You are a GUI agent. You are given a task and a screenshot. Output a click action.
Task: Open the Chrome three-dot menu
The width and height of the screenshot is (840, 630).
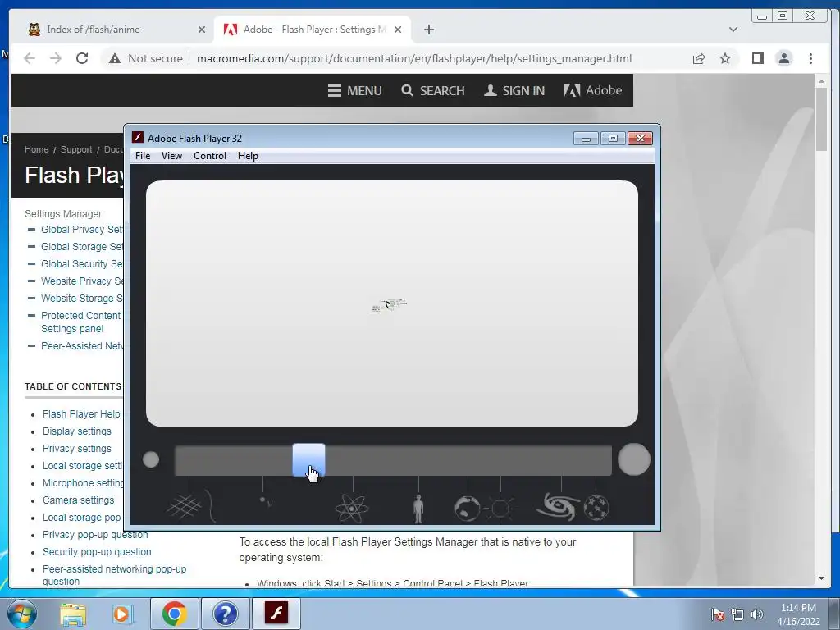810,58
